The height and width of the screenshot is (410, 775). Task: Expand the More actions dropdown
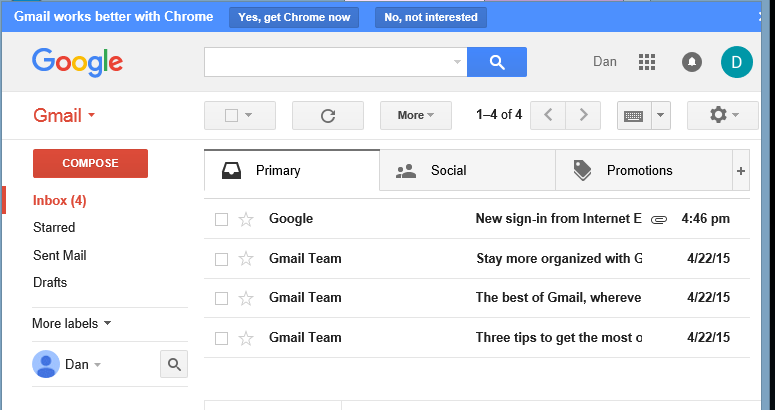click(416, 116)
